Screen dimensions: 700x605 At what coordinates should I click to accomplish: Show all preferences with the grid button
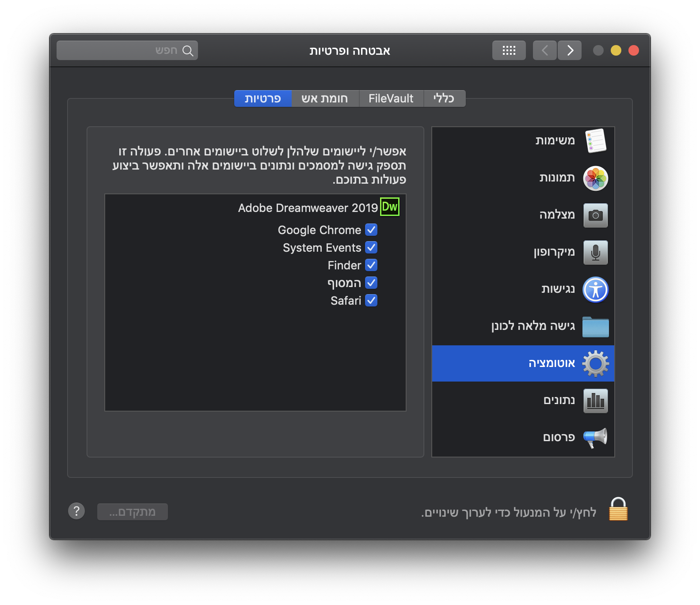[x=509, y=50]
